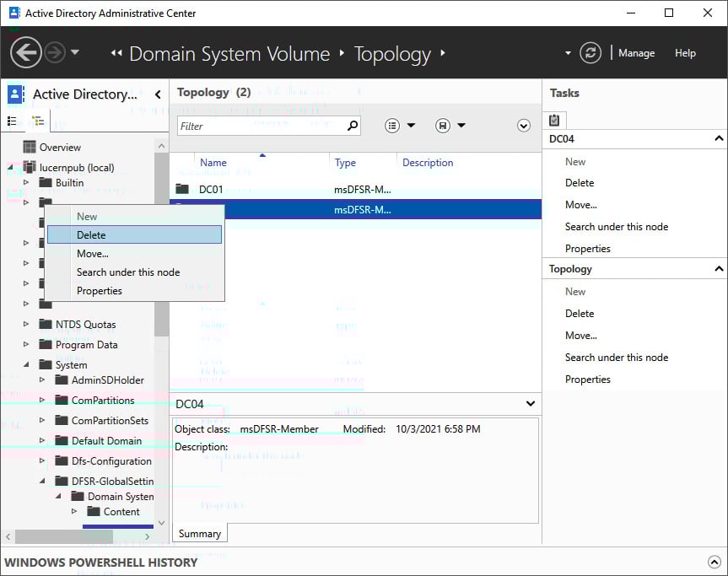The image size is (728, 576).
Task: Open the Summary tab
Action: (200, 533)
